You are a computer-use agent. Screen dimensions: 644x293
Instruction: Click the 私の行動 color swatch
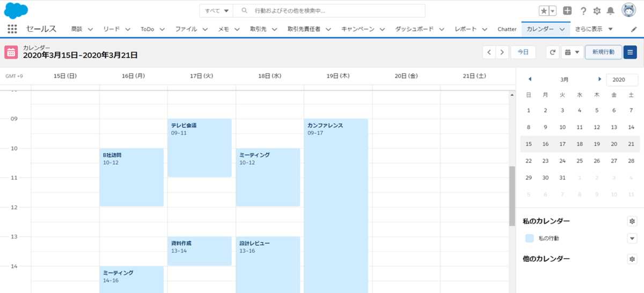tap(530, 238)
